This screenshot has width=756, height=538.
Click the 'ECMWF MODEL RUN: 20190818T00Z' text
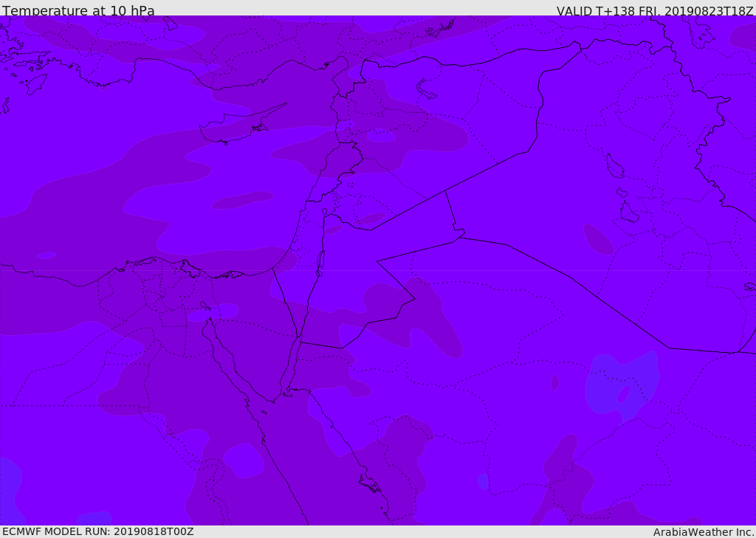coord(98,531)
